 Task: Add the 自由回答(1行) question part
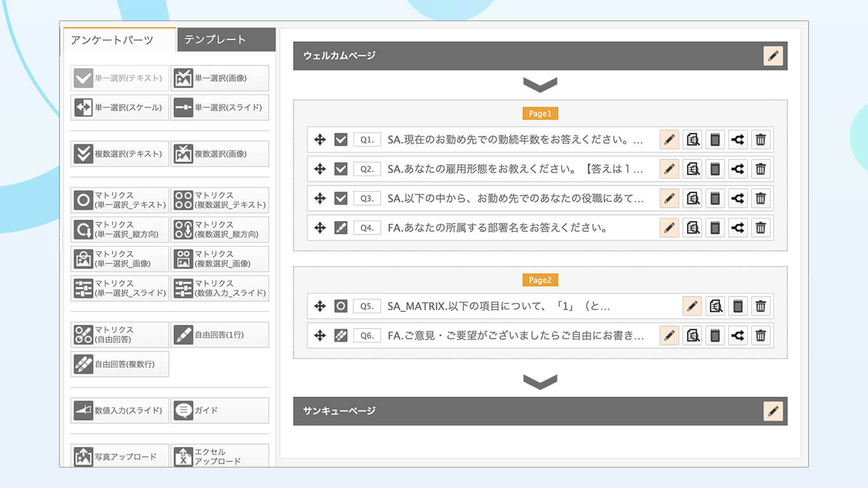point(220,335)
